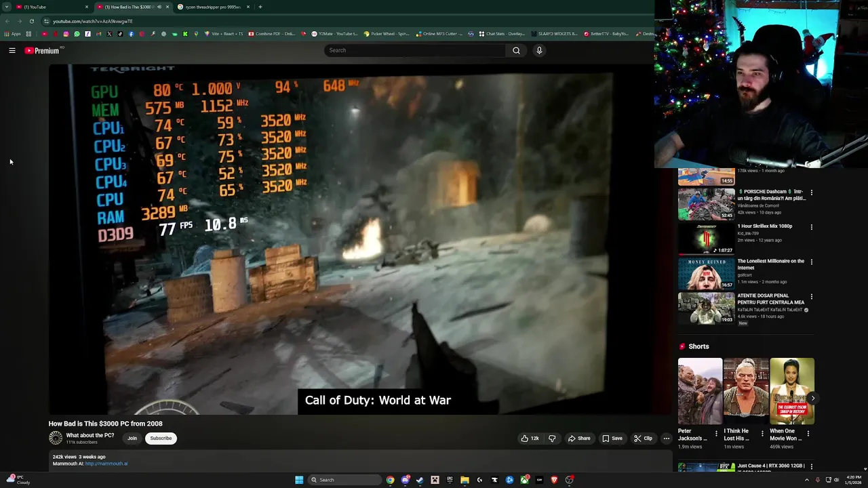
Task: Start voice search with the microphone
Action: pyautogui.click(x=539, y=50)
